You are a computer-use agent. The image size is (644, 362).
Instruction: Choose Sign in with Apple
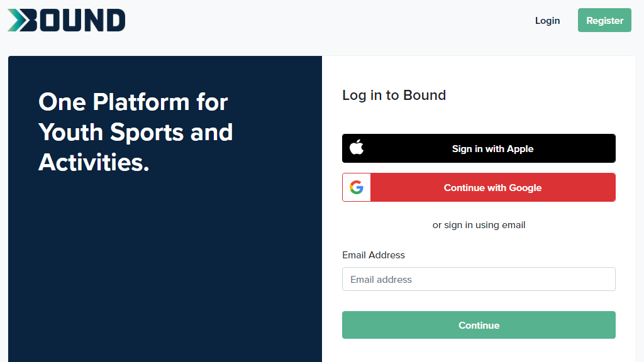point(492,149)
